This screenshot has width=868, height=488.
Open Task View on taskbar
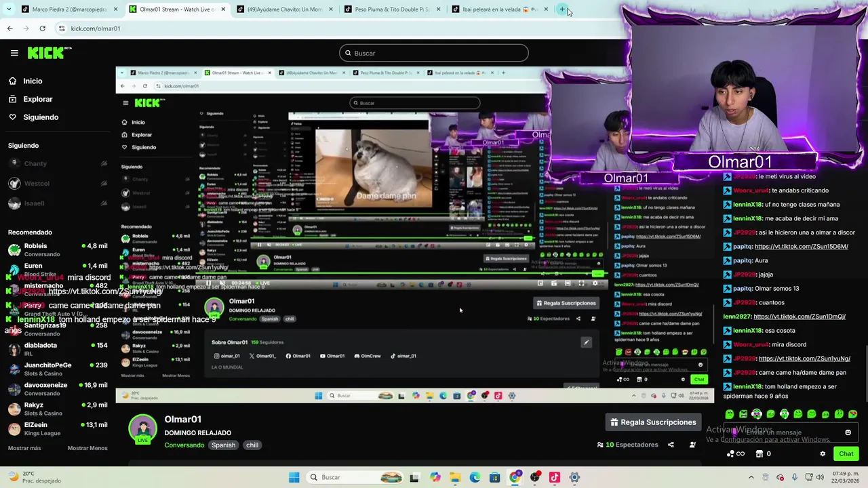tap(414, 477)
